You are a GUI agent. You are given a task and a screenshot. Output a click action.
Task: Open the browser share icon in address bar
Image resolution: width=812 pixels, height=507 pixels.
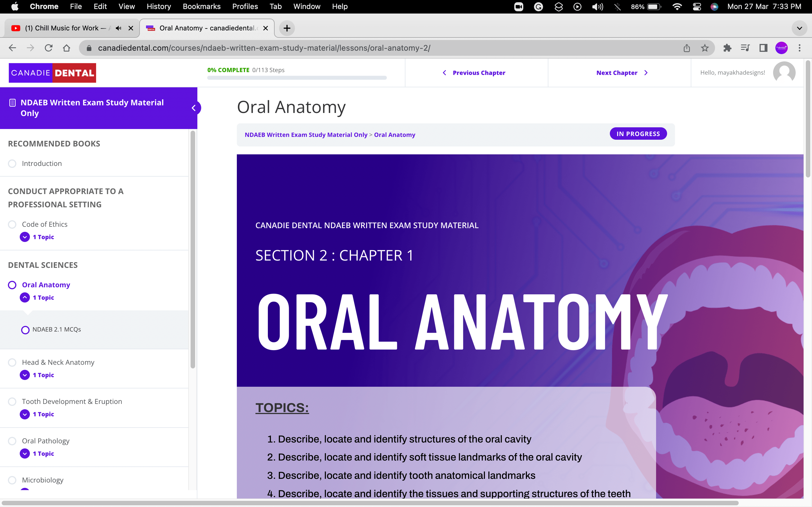[x=686, y=48]
